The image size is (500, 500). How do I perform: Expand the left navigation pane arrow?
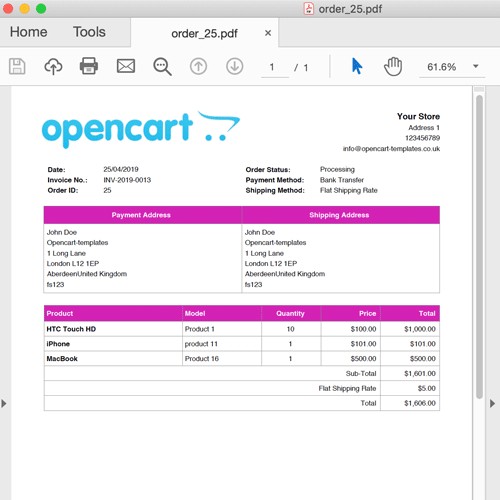click(x=4, y=404)
